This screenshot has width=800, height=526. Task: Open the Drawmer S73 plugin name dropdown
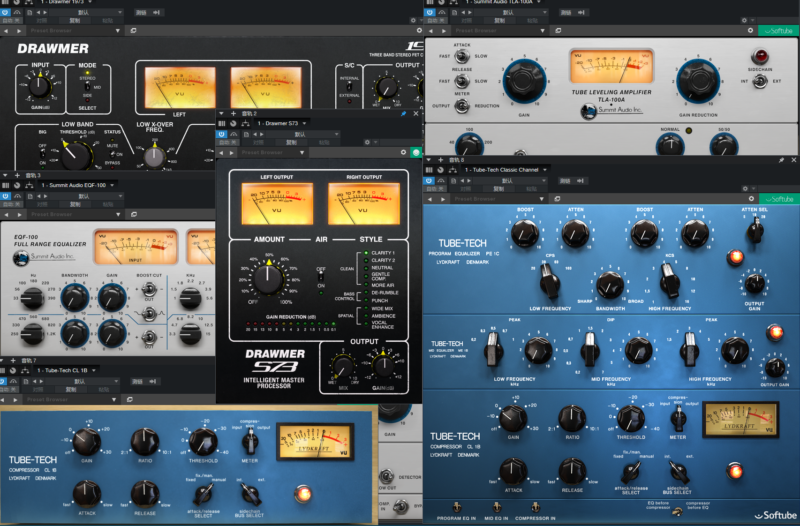[268, 123]
